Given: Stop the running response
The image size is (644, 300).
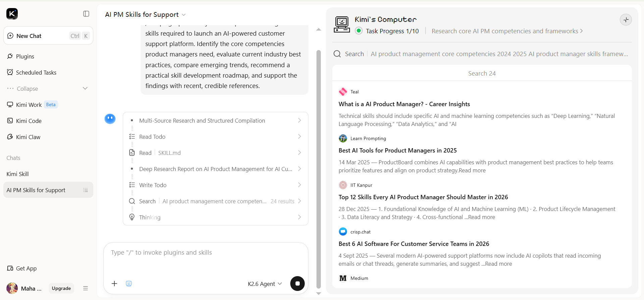Looking at the screenshot, I should click(297, 284).
